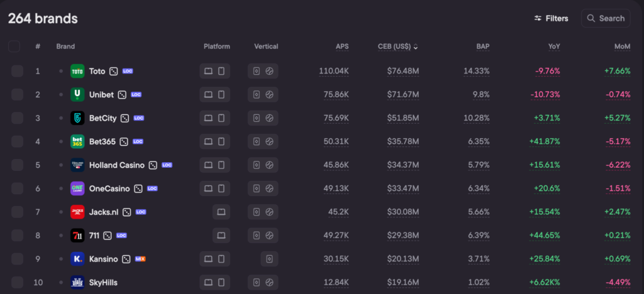Click the MIX badge beside Kansino
Viewport: 644px width, 294px height.
pyautogui.click(x=140, y=259)
